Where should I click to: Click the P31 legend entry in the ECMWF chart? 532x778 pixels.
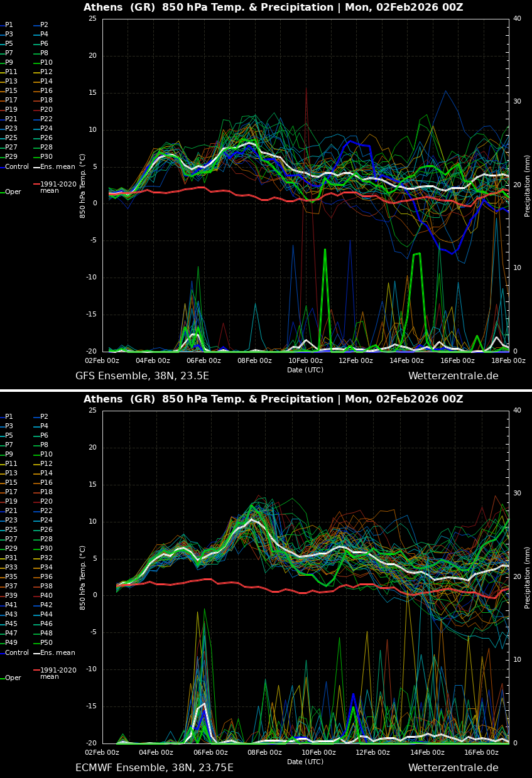pyautogui.click(x=11, y=558)
